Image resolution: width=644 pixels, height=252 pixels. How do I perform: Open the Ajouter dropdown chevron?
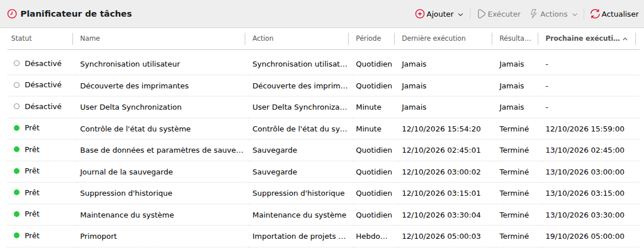460,15
